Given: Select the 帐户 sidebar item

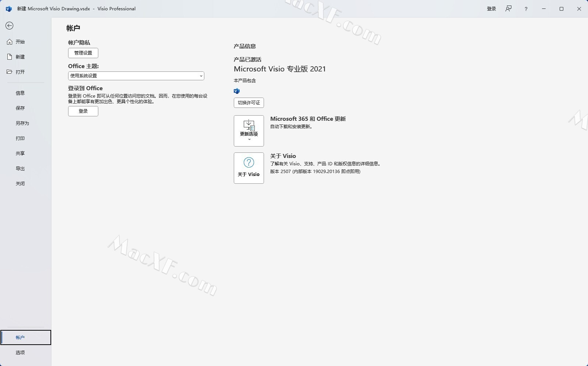Looking at the screenshot, I should 26,338.
